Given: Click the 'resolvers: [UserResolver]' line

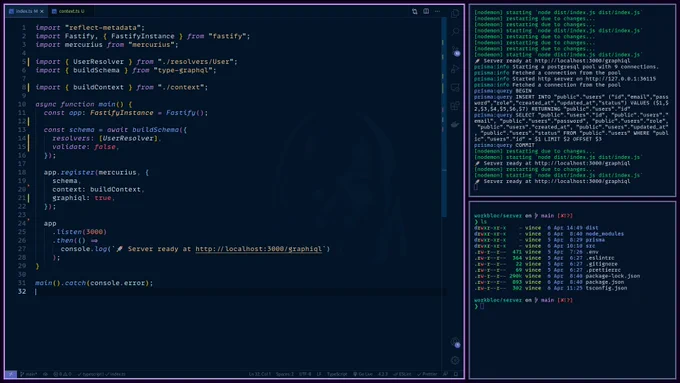Looking at the screenshot, I should pyautogui.click(x=107, y=138).
